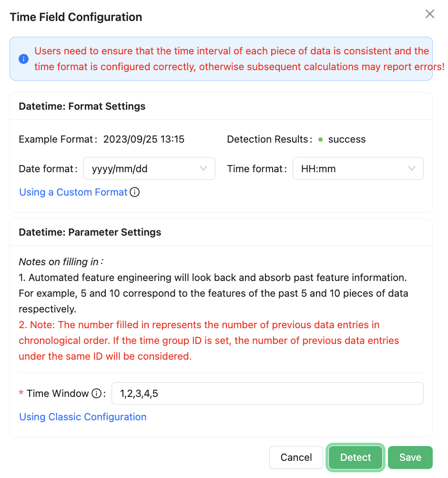This screenshot has width=448, height=478.
Task: Click the info icon beside Using a Custom Format
Action: (135, 192)
